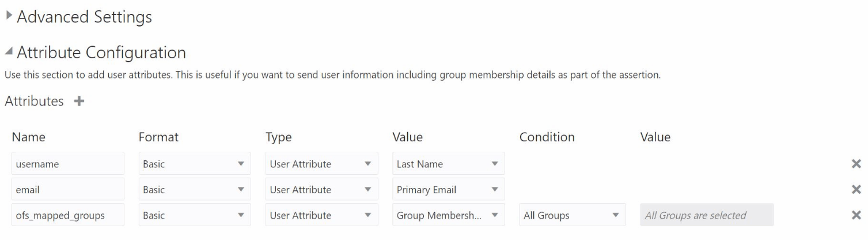This screenshot has width=868, height=240.
Task: Open Type dropdown for ofs_mapped_groups row
Action: click(x=321, y=215)
